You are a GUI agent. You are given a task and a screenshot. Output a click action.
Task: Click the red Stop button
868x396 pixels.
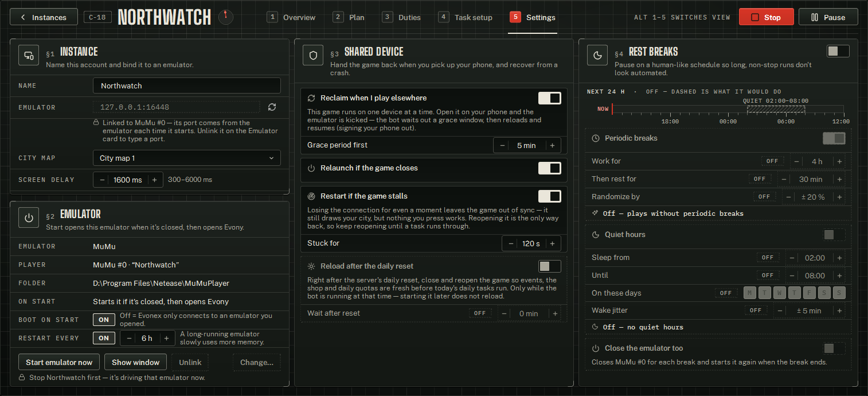pos(766,17)
